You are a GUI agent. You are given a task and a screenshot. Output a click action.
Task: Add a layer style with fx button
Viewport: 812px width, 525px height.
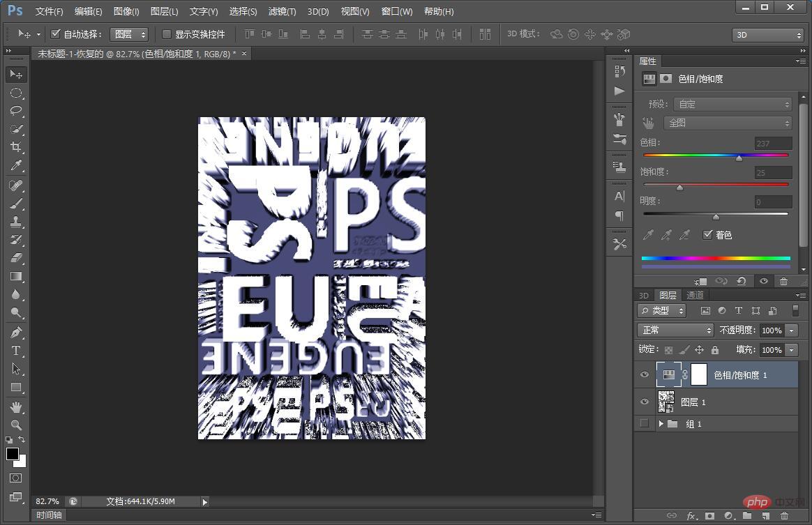[692, 516]
